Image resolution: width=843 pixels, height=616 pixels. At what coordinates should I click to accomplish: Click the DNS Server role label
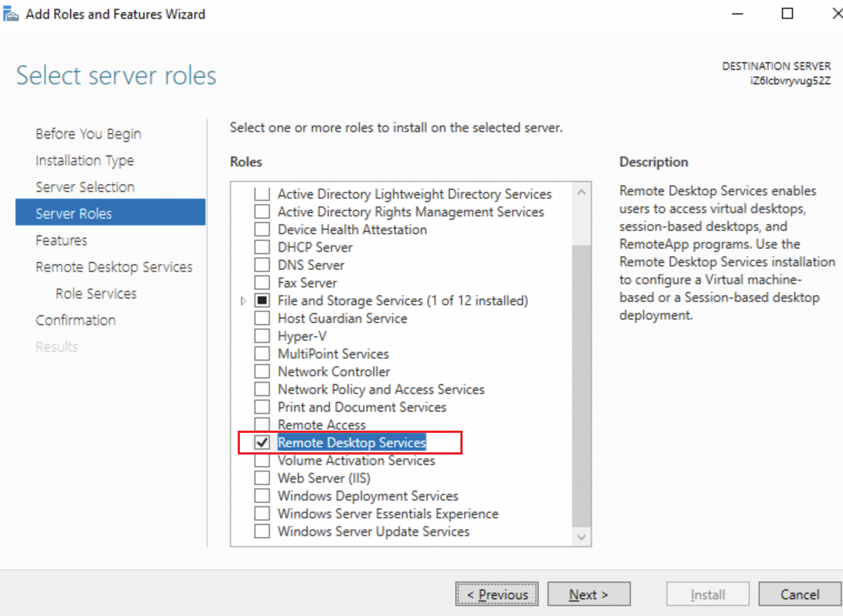click(311, 265)
